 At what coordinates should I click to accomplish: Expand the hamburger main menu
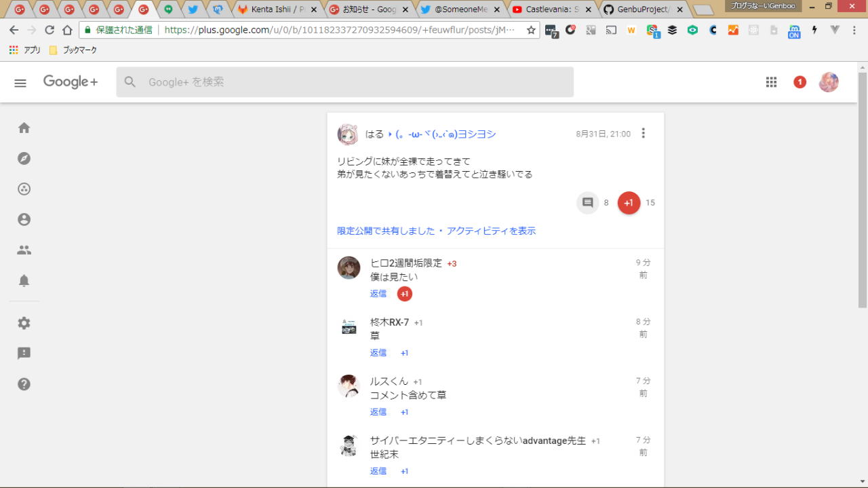point(20,82)
